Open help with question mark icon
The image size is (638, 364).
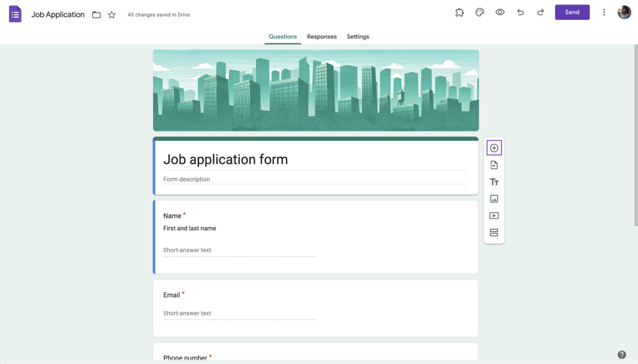(622, 354)
